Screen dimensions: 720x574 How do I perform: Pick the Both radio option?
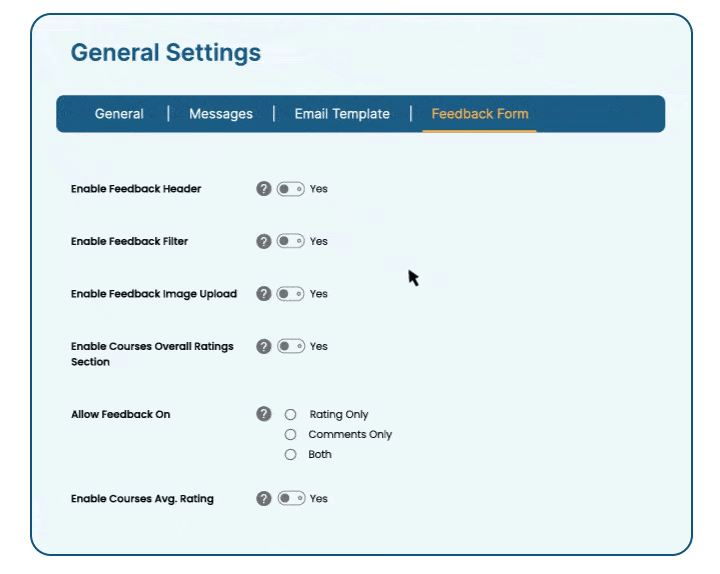290,455
